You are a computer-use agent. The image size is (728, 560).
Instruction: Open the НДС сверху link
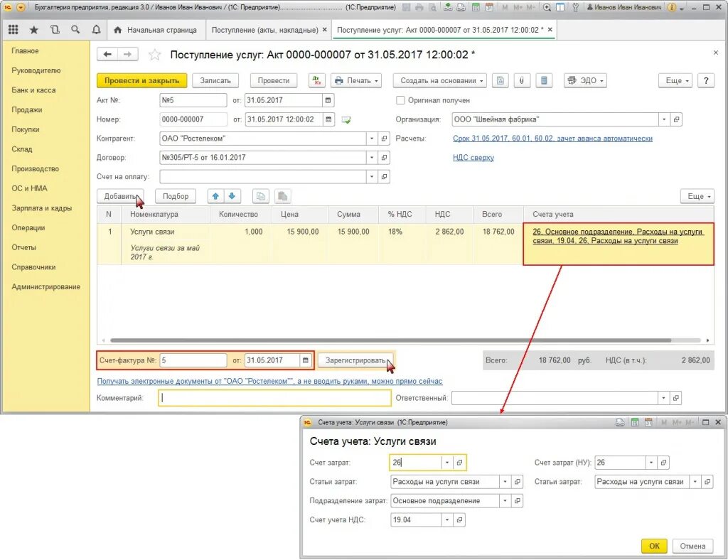pos(473,157)
